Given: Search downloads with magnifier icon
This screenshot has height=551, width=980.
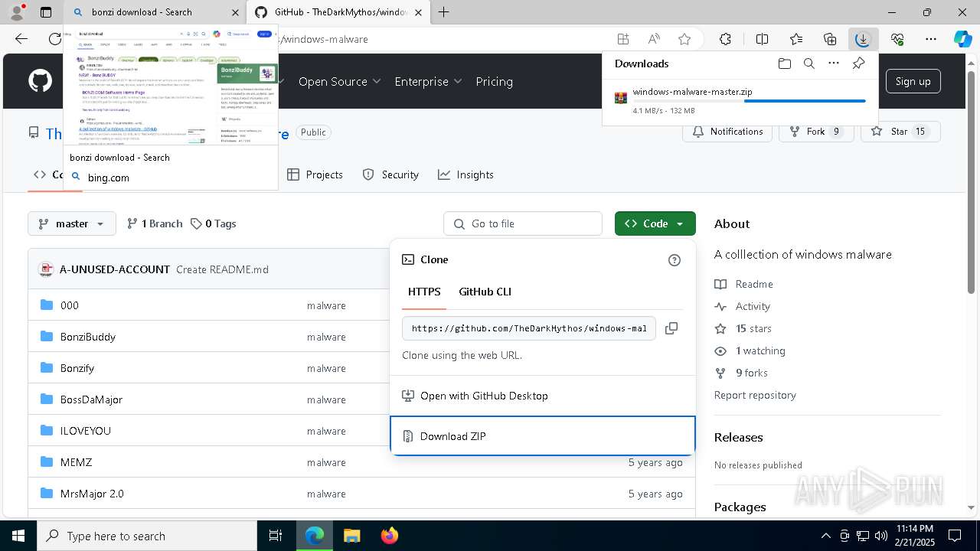Looking at the screenshot, I should [x=808, y=64].
